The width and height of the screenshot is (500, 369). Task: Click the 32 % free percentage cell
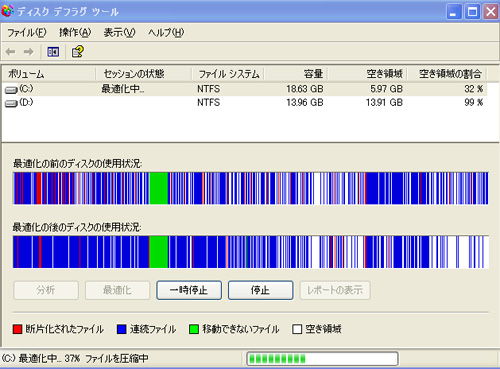coord(474,89)
